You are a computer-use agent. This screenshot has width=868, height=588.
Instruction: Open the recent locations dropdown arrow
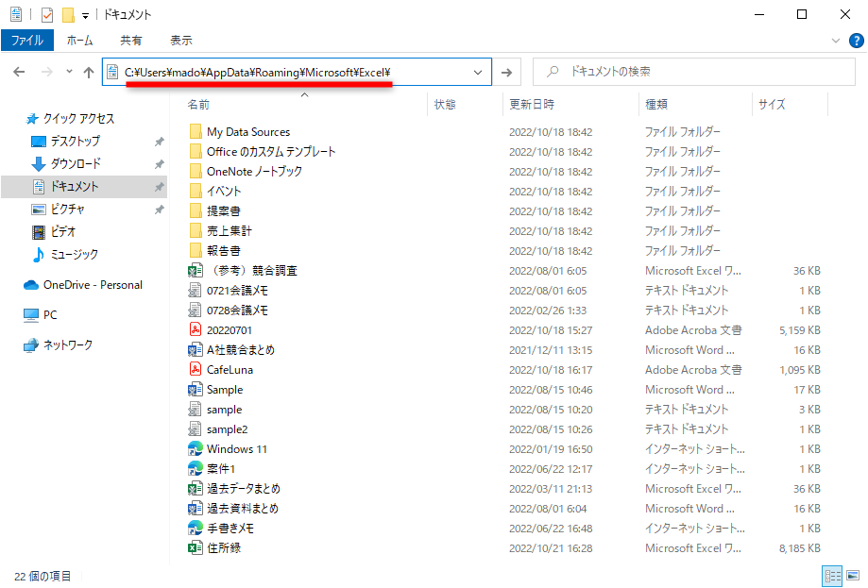click(x=69, y=72)
